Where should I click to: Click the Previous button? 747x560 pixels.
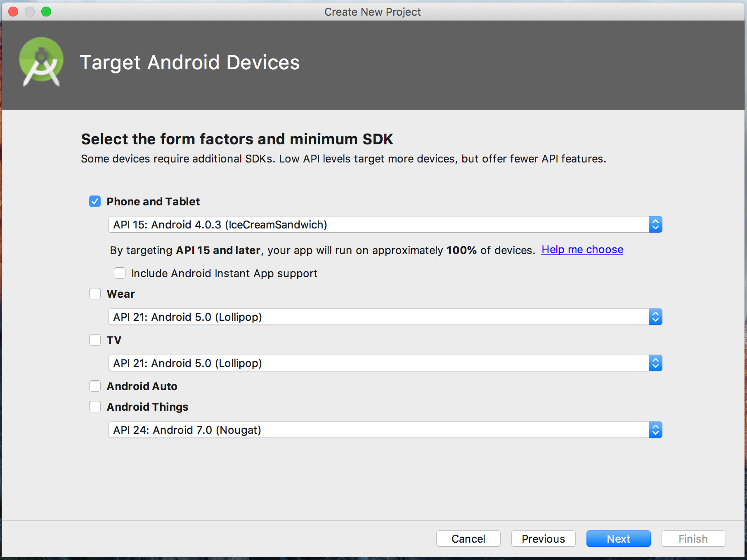tap(543, 539)
